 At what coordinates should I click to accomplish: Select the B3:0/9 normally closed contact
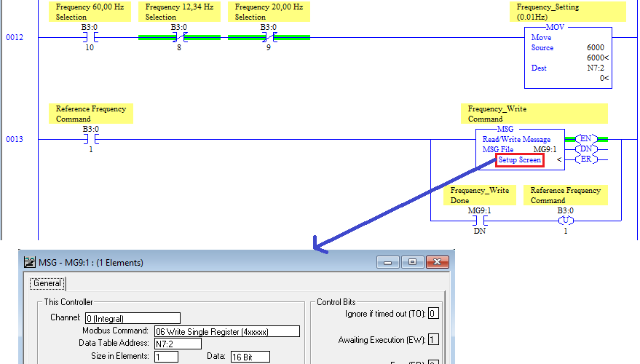click(269, 38)
